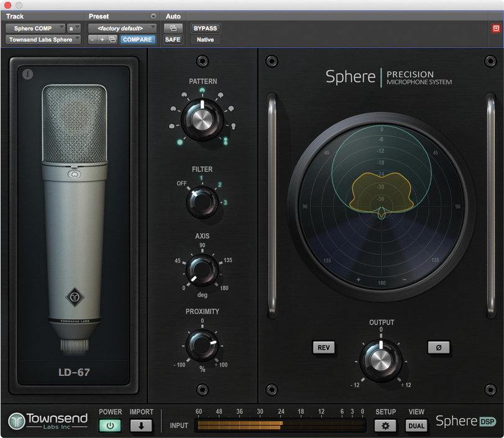Toggle the REV button
This screenshot has height=438, width=504.
(323, 347)
